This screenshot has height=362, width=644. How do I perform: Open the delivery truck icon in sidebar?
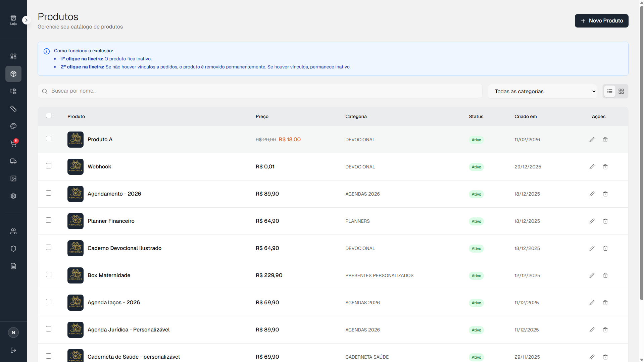13,161
